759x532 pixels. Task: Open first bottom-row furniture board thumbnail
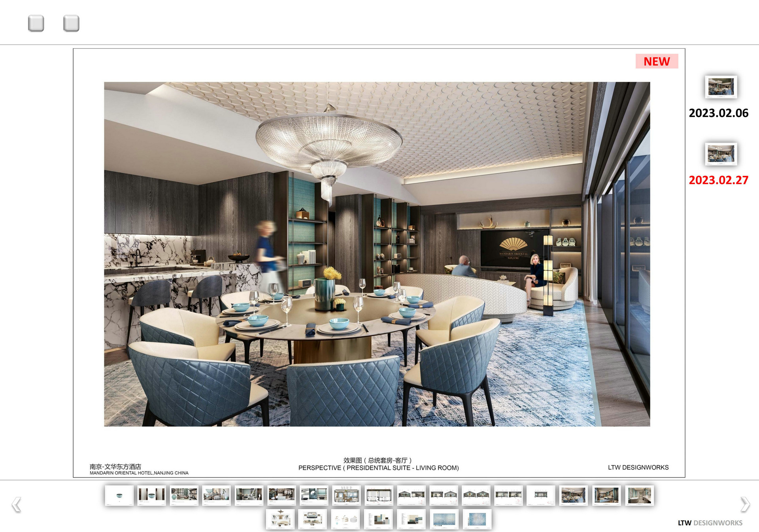[280, 519]
